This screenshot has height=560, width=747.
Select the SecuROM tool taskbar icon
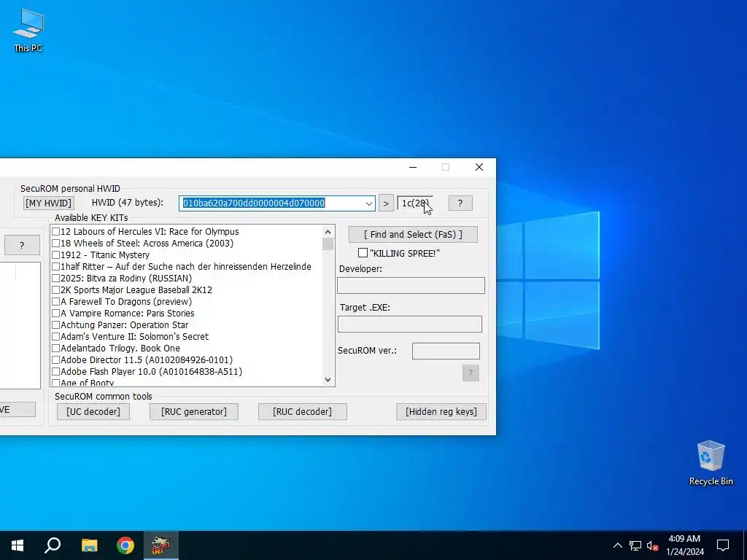[161, 545]
